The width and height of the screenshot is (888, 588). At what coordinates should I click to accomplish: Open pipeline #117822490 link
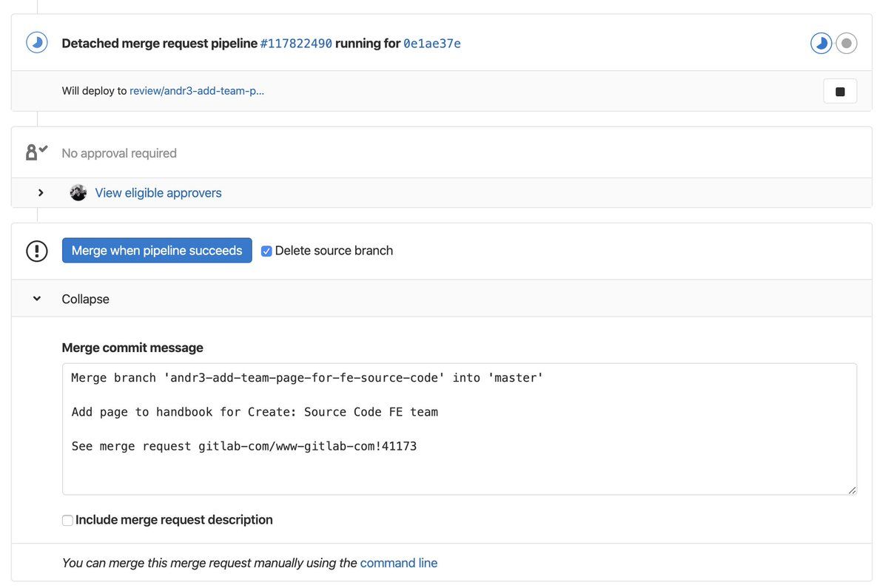pyautogui.click(x=296, y=44)
